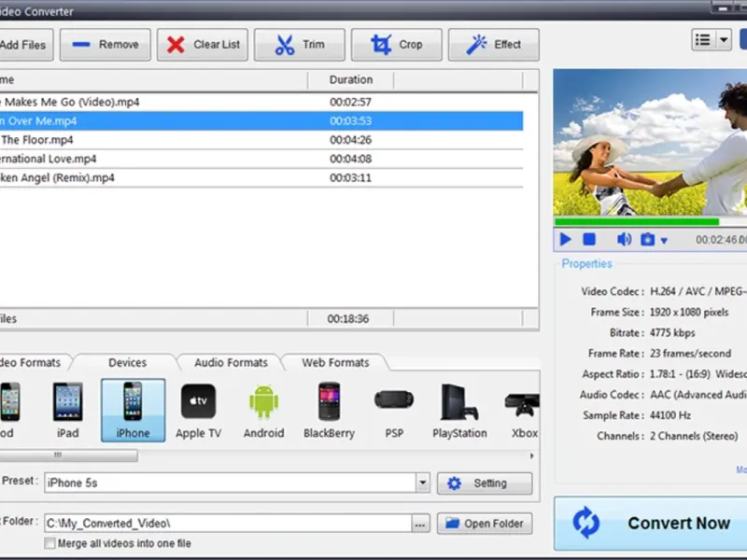747x560 pixels.
Task: Play the video preview
Action: [x=566, y=240]
